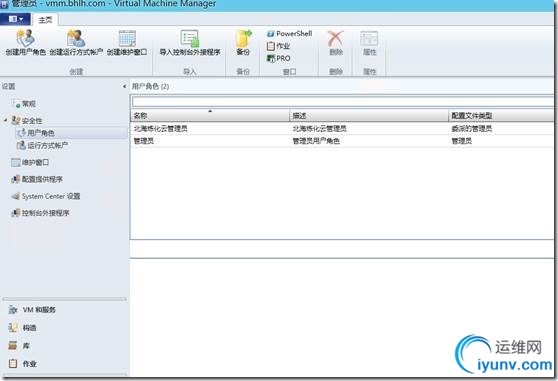Image resolution: width=558 pixels, height=381 pixels.
Task: Sort by the 配置文件类型 column header
Action: [501, 116]
